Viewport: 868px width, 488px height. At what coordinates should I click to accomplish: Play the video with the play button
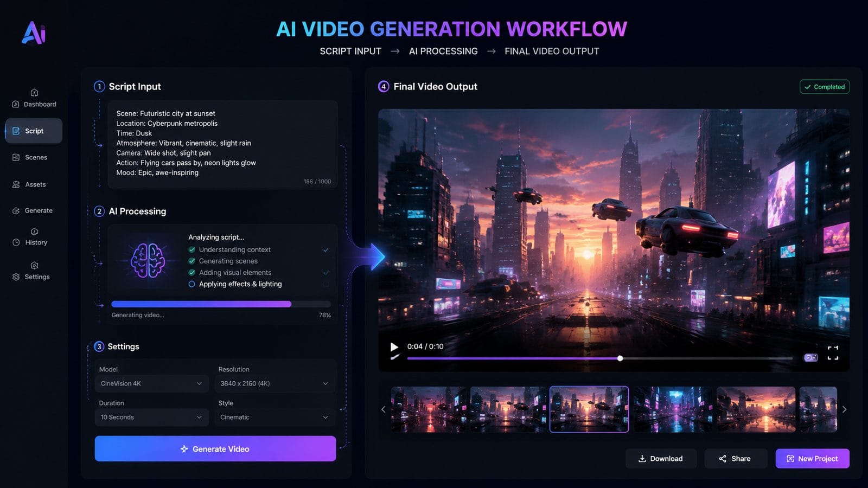[394, 347]
